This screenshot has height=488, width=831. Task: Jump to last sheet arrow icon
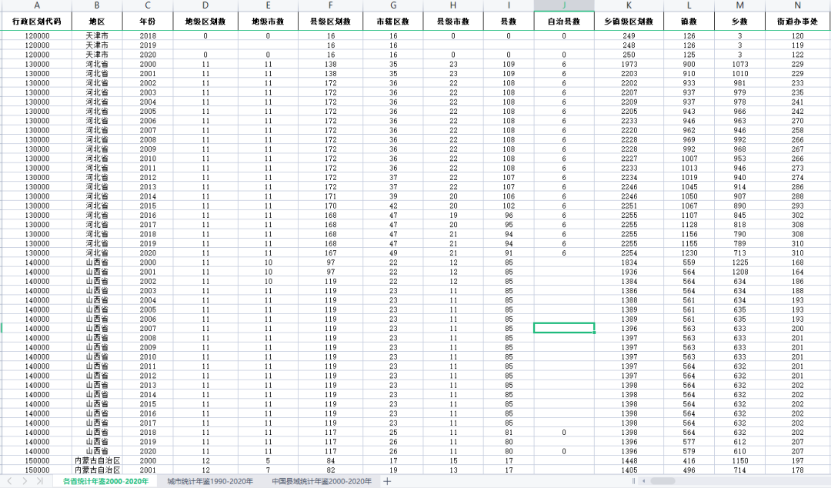click(40, 481)
